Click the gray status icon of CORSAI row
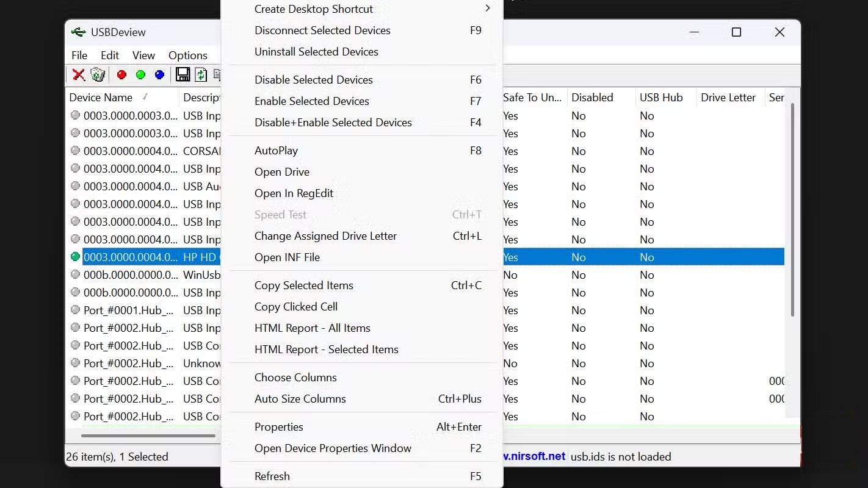Image resolution: width=868 pixels, height=488 pixels. pos(75,151)
